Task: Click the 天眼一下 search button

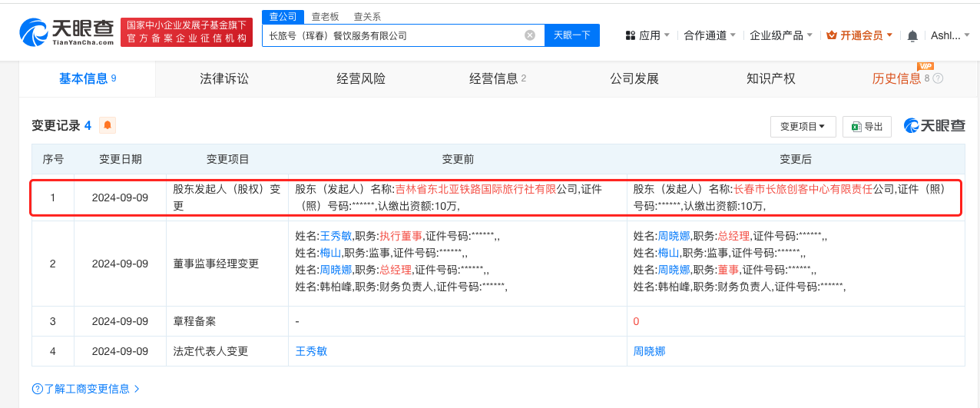Action: click(572, 35)
